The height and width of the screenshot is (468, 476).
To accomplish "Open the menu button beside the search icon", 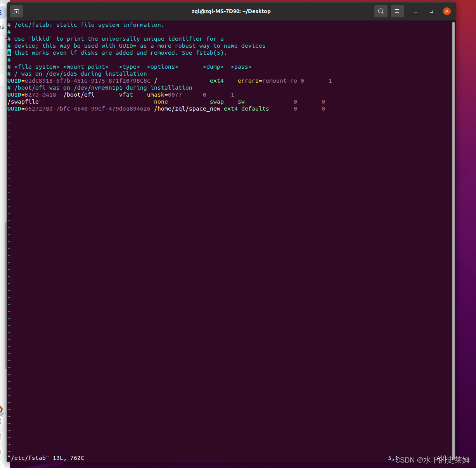I will pyautogui.click(x=397, y=11).
